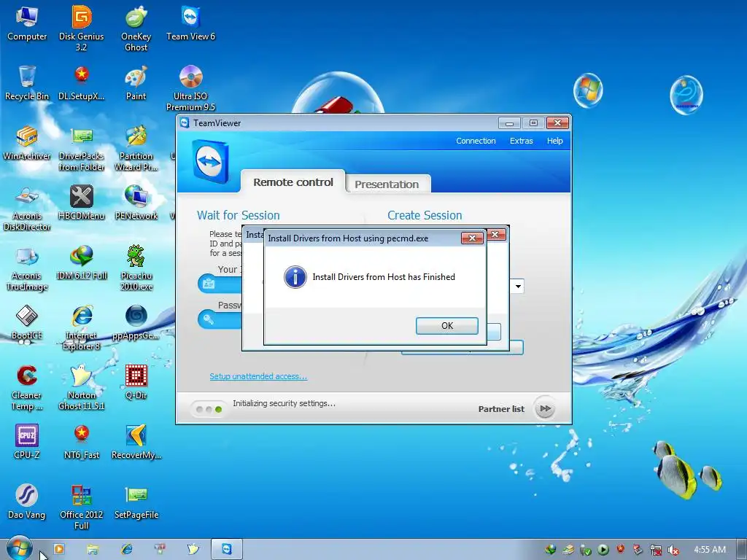
Task: Select the Dao Vang desktop icon
Action: (x=27, y=502)
